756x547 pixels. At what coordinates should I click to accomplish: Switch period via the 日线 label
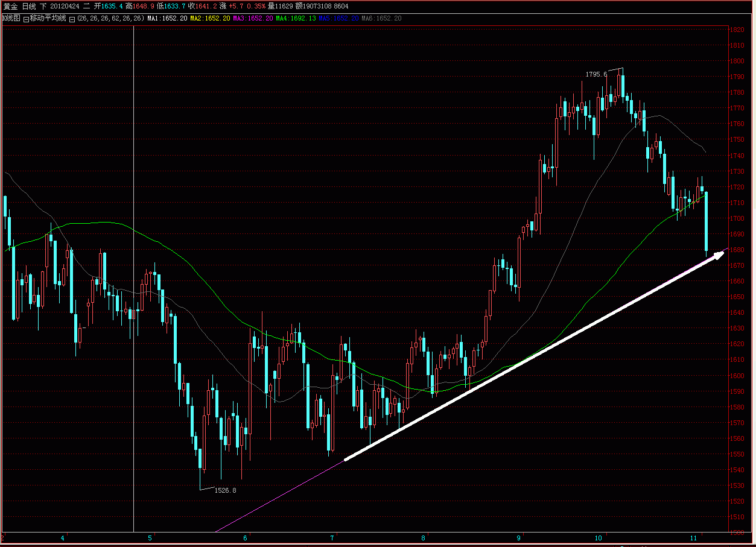point(28,5)
